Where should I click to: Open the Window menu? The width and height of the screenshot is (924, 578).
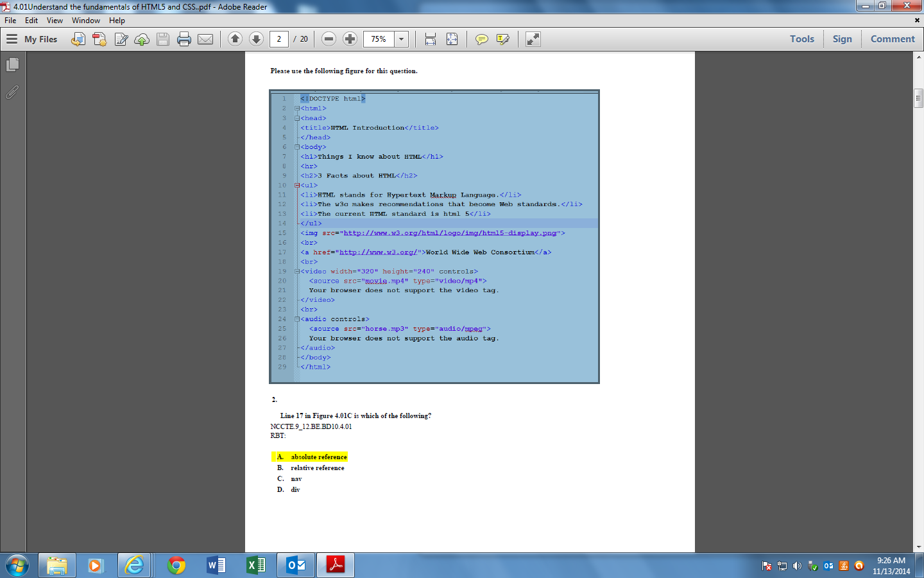[x=85, y=21]
